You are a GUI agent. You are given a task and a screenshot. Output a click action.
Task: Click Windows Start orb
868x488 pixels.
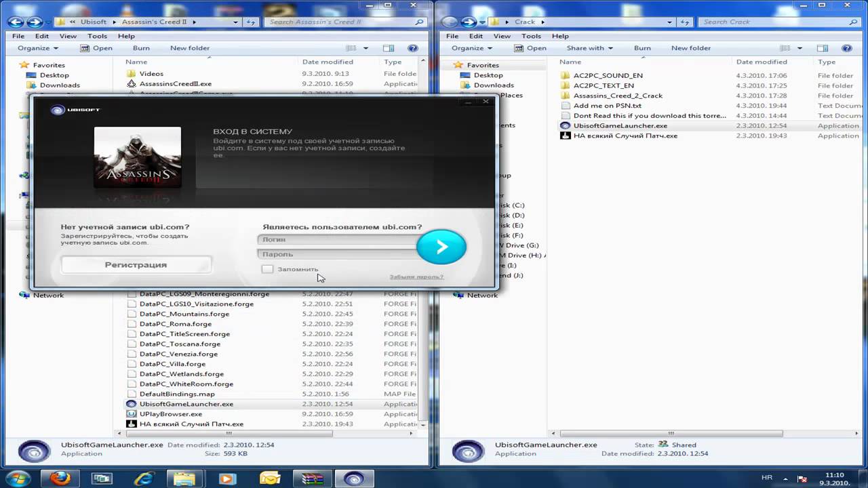(18, 479)
